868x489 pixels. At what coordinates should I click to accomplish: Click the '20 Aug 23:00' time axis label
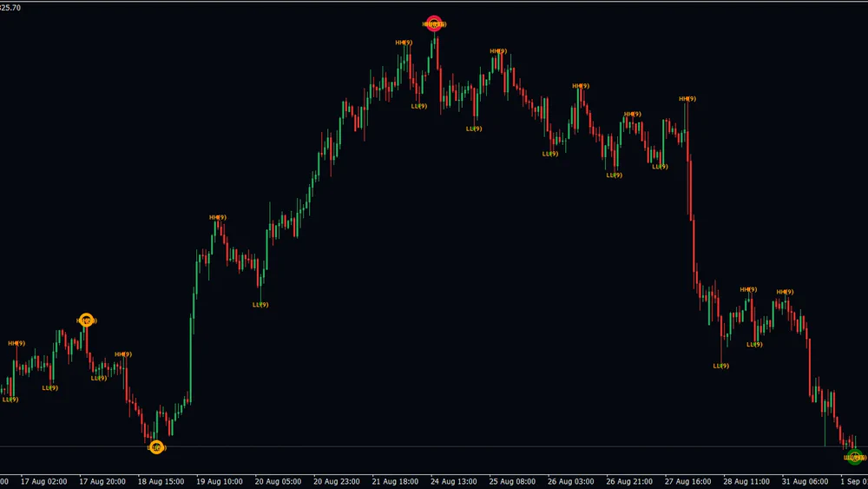[337, 482]
